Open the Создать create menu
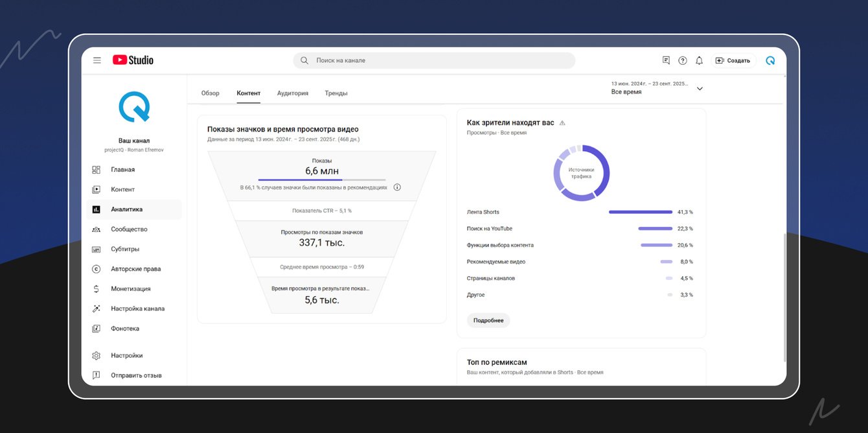Screen dimensions: 868x433 (x=733, y=60)
